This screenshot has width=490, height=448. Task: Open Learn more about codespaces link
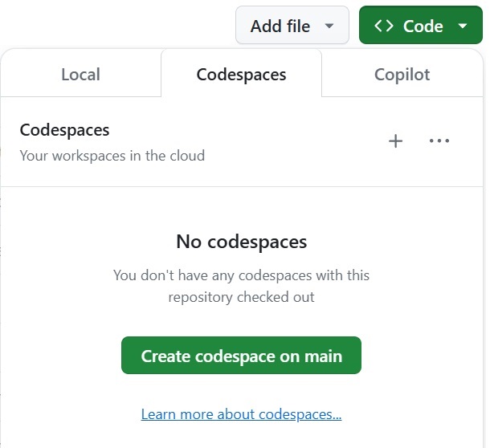coord(241,414)
